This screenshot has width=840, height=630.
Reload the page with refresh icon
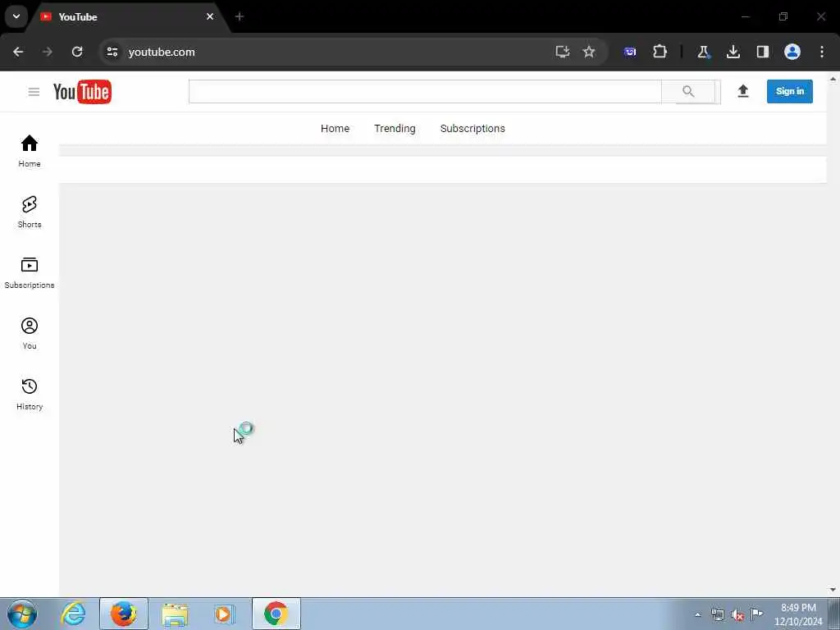click(x=77, y=52)
